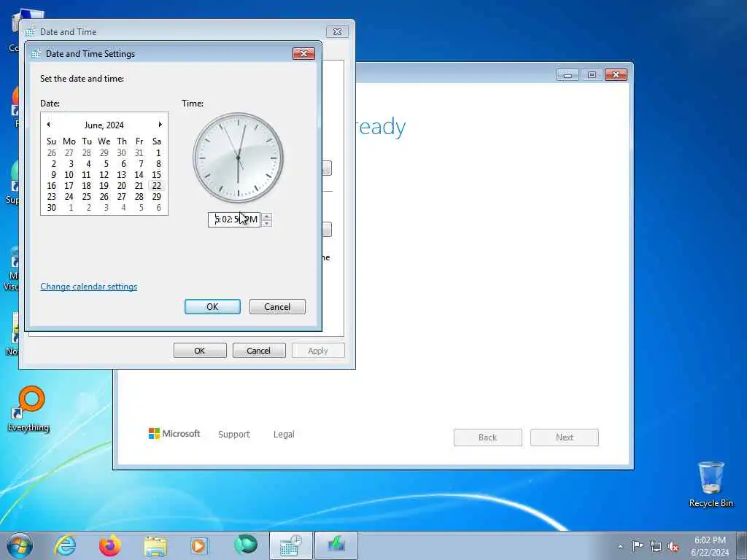Close the installer window
747x560 pixels.
pyautogui.click(x=616, y=75)
